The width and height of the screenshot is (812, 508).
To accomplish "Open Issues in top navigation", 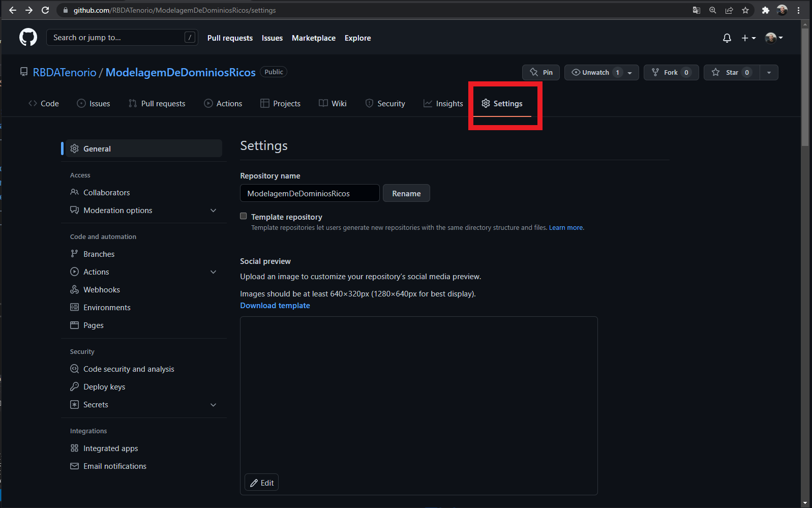I will point(272,38).
